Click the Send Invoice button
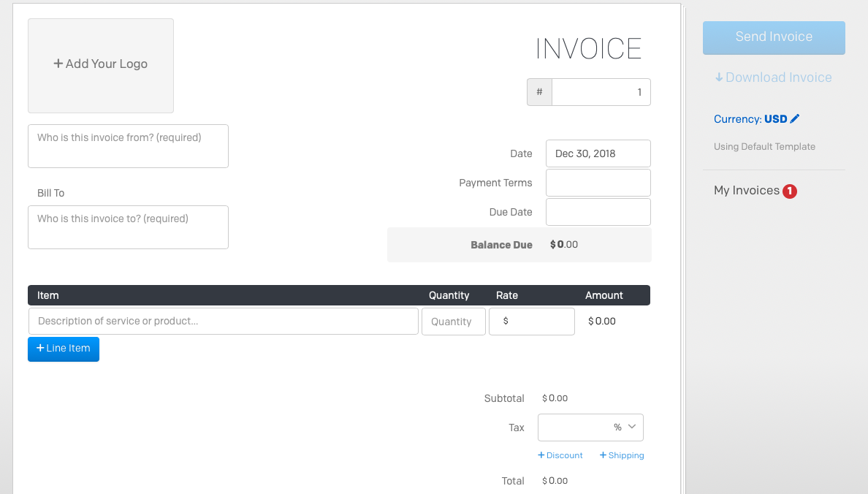The image size is (868, 494). pos(774,38)
